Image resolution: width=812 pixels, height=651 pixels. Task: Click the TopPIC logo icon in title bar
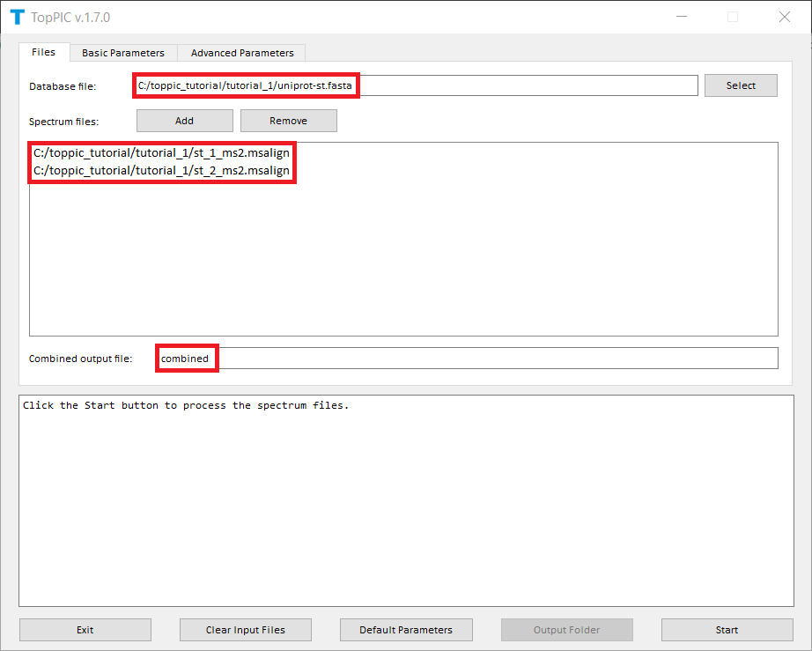(17, 18)
